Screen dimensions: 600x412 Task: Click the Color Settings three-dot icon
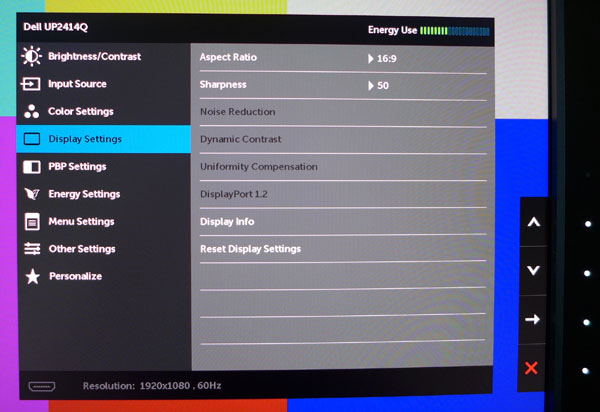point(31,111)
